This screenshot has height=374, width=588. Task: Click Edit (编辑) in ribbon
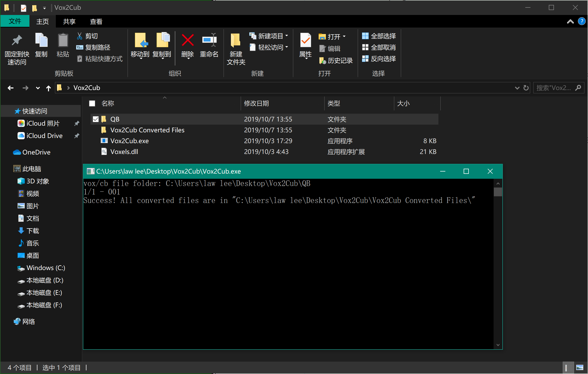click(x=330, y=48)
